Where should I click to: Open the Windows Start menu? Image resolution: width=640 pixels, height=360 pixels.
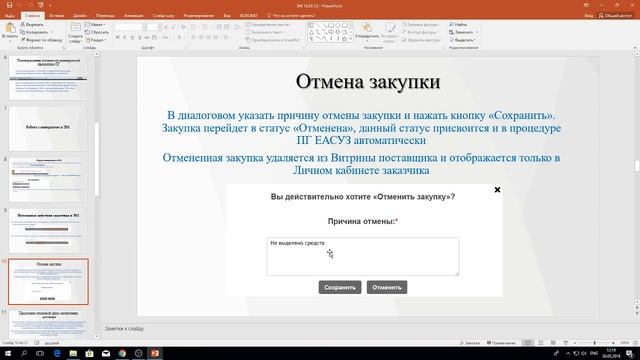point(8,353)
